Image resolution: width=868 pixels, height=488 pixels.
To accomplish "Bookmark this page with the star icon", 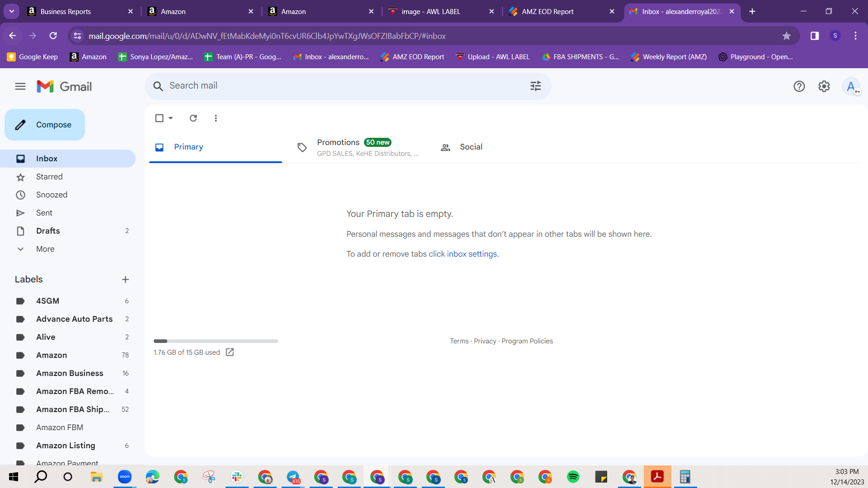I will (787, 36).
